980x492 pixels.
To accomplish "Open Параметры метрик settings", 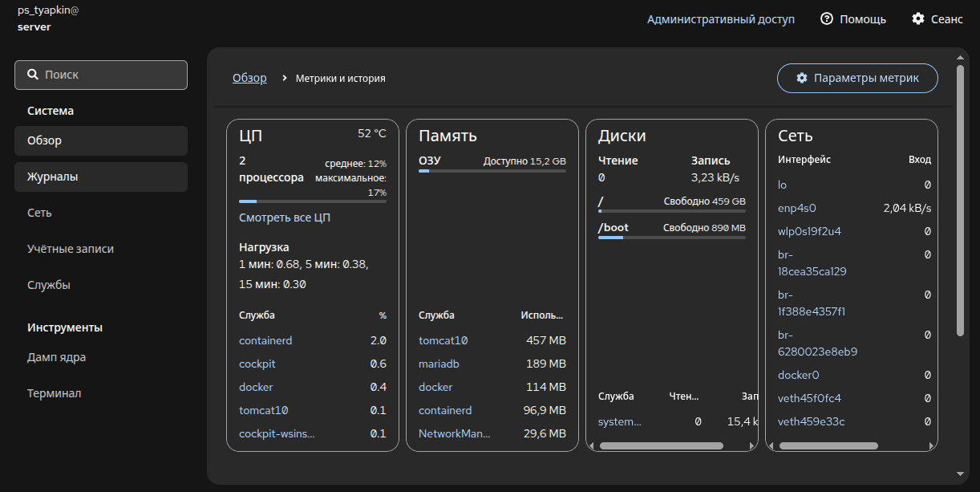I will 856,78.
